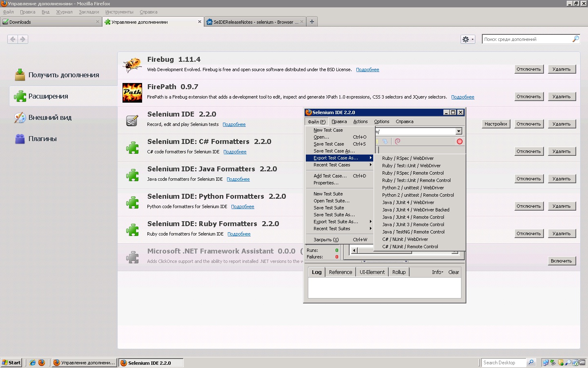The width and height of the screenshot is (588, 368).
Task: Switch to the Downloads browser tab
Action: [x=51, y=22]
